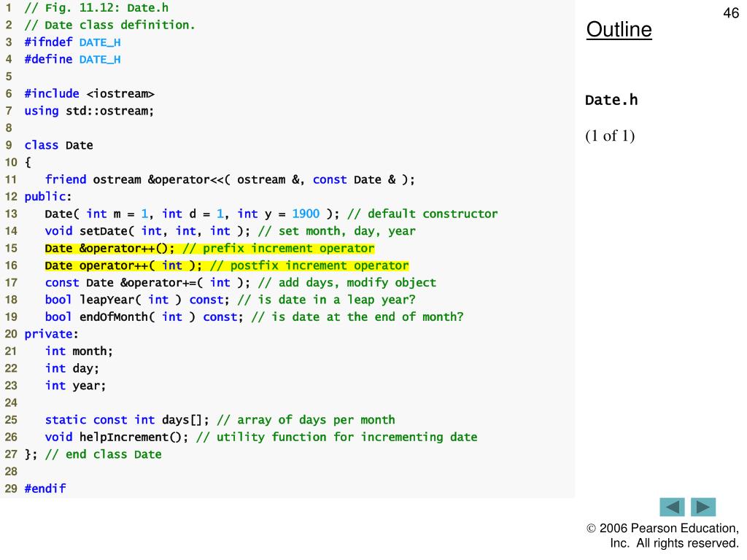This screenshot has height=560, width=747.
Task: Select the highlighted prefix increment operator line
Action: (x=209, y=249)
